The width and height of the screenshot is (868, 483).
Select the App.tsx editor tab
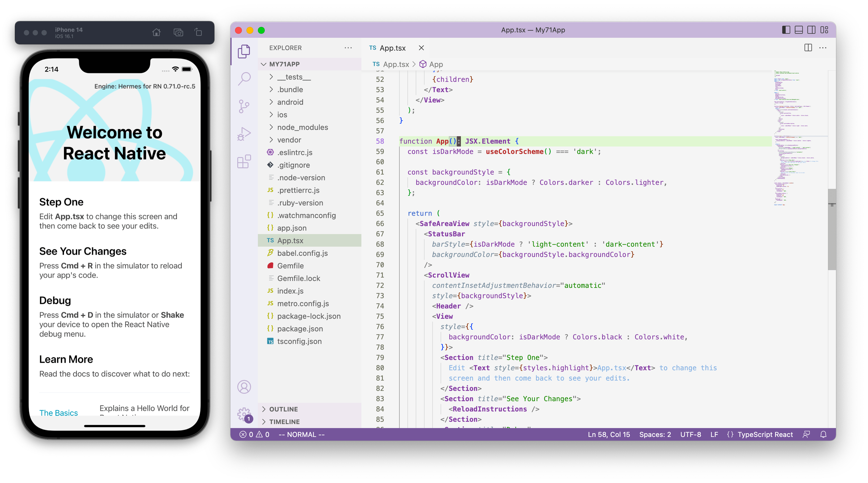click(392, 48)
